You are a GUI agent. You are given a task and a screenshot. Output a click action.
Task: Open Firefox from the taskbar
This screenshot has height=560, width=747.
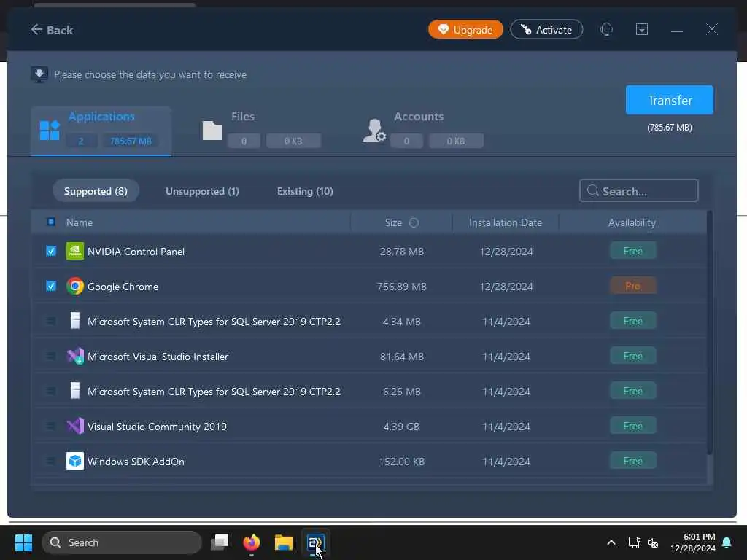[252, 542]
